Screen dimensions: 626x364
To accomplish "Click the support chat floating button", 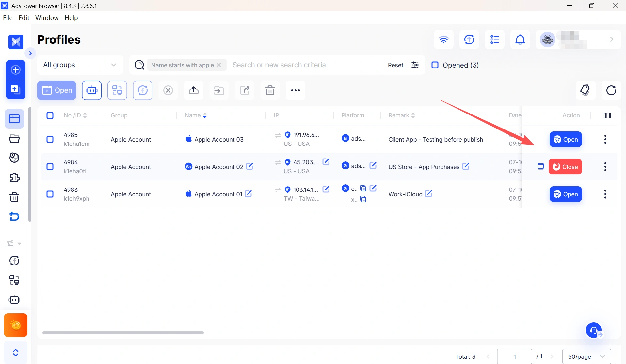I will (x=594, y=330).
